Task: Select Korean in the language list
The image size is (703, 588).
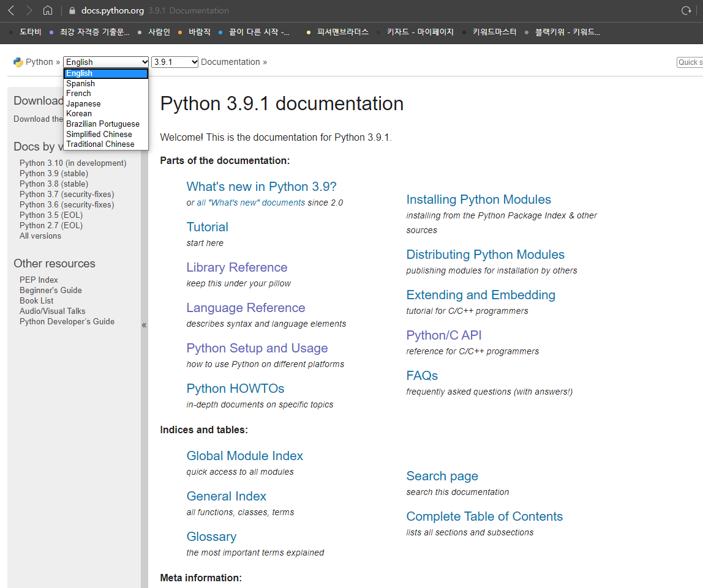Action: [106, 114]
